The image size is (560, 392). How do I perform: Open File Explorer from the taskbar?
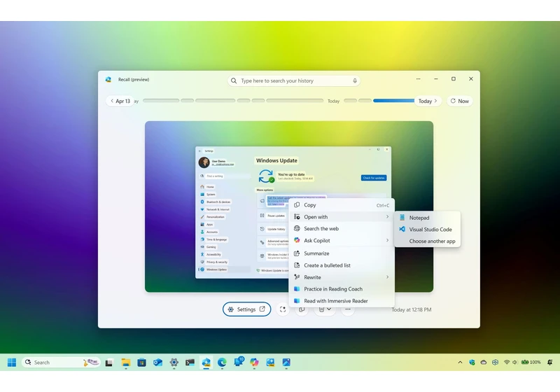pos(126,363)
